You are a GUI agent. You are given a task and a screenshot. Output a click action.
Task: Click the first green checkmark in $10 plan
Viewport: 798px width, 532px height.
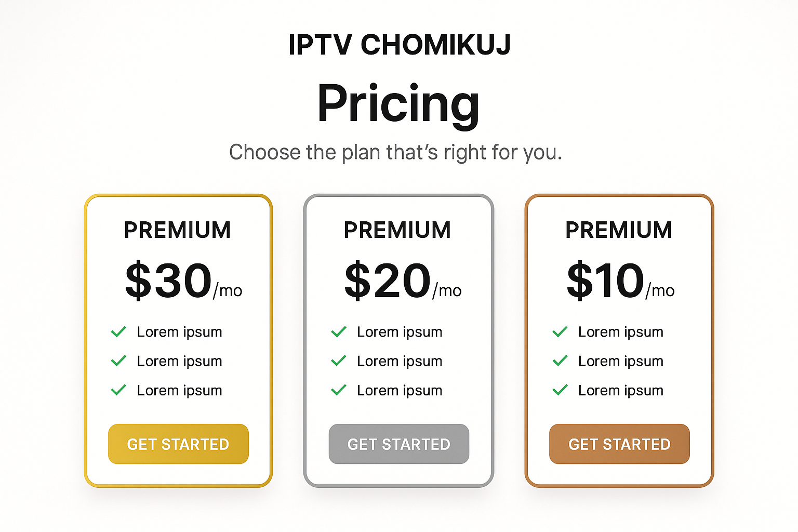pos(560,331)
